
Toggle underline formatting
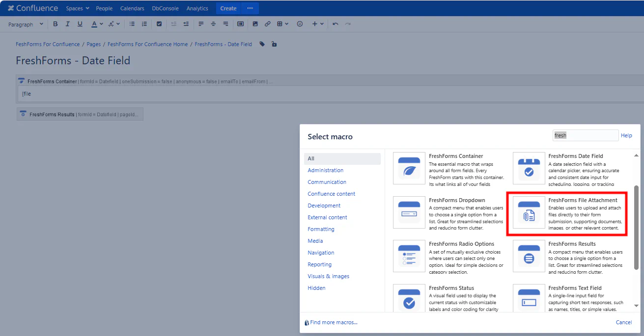[x=80, y=24]
